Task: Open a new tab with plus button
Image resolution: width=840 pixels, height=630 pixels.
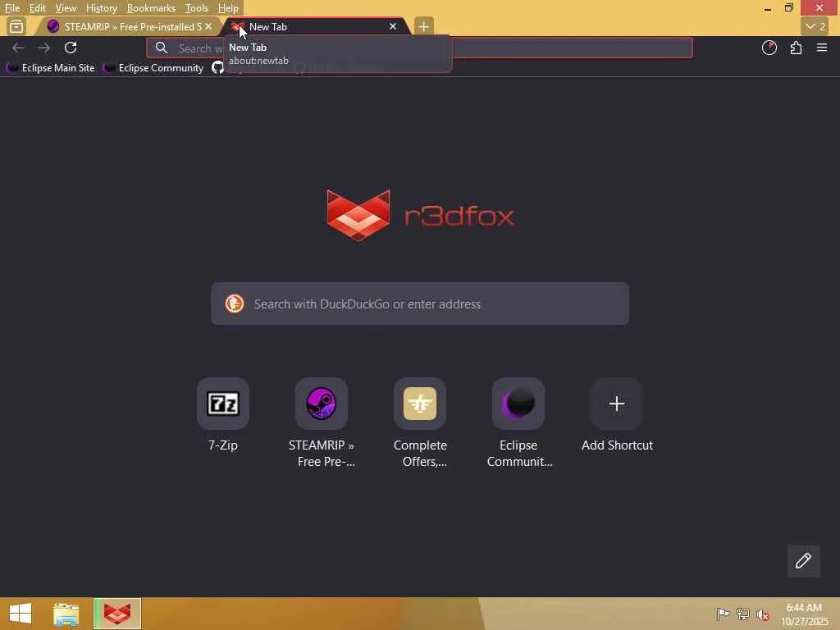Action: [423, 26]
